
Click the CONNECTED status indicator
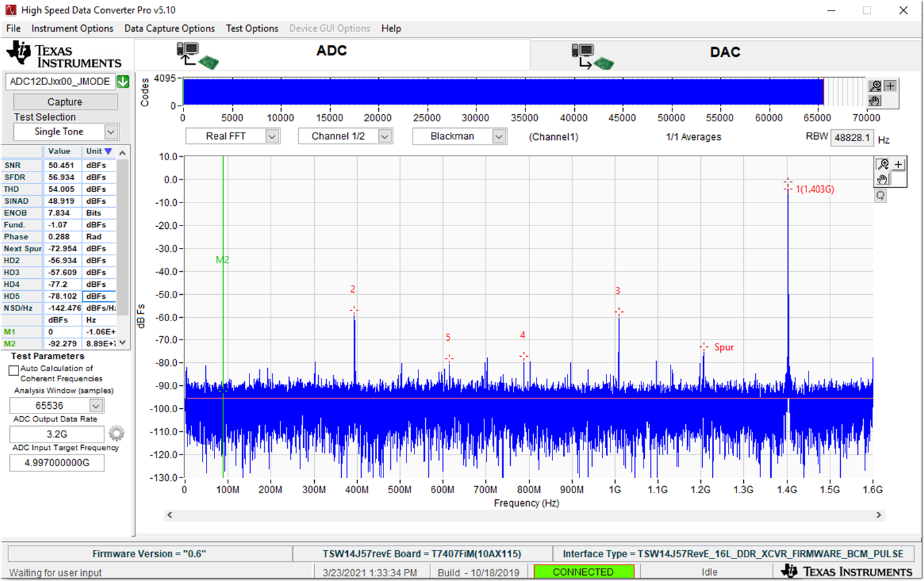coord(583,572)
